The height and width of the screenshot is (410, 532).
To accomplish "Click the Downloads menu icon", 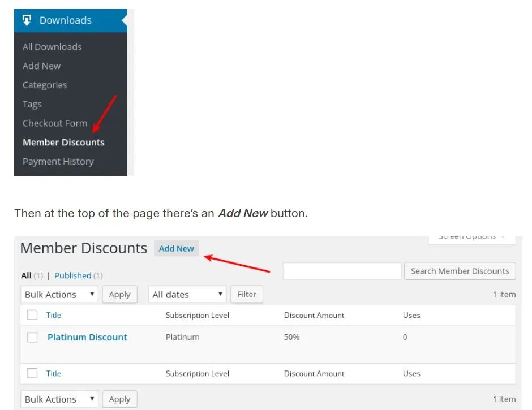I will click(27, 20).
